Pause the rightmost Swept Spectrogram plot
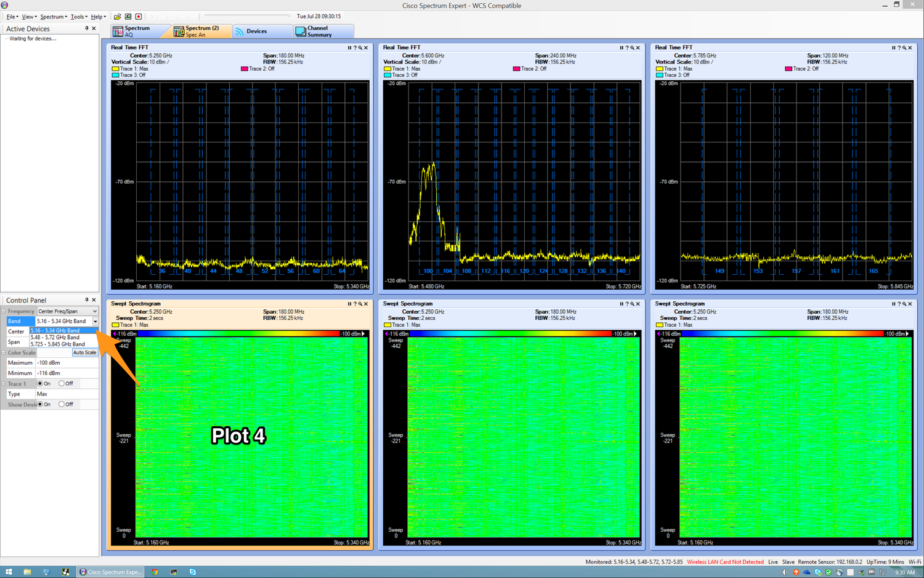The height and width of the screenshot is (578, 924). coord(893,304)
